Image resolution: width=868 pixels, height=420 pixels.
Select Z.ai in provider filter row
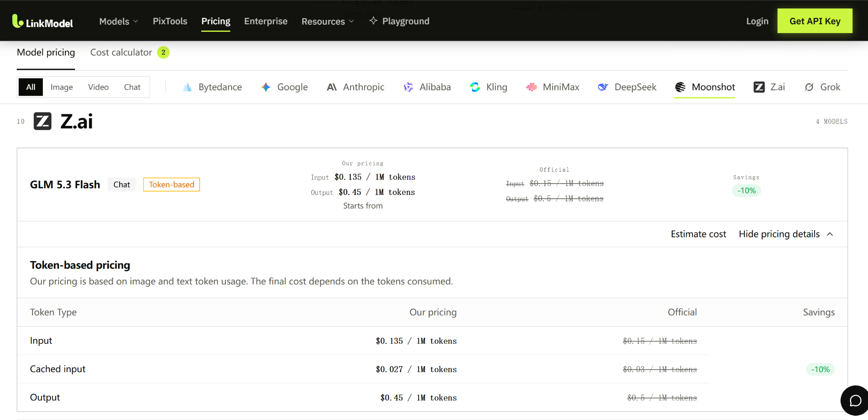[769, 87]
